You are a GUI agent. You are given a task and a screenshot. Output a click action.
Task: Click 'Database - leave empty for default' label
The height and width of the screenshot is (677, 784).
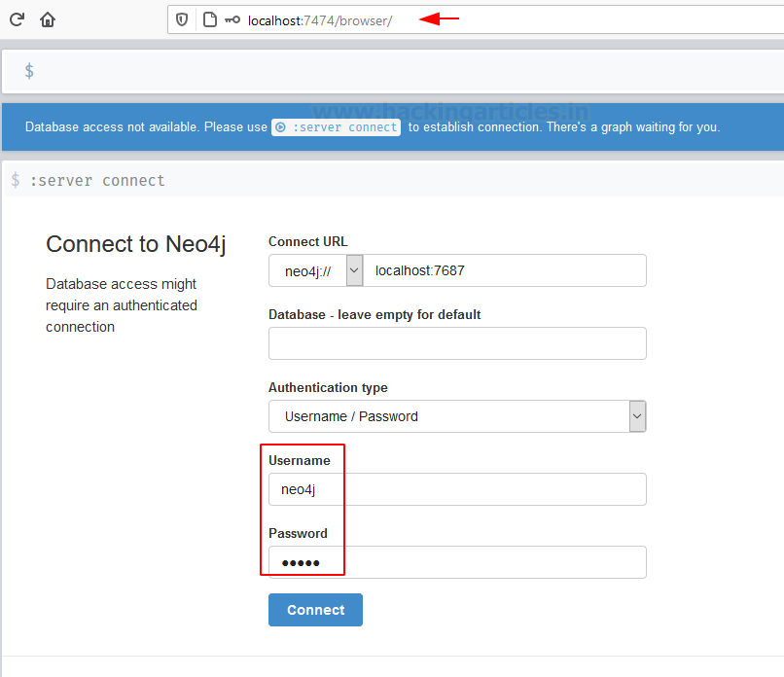[x=374, y=314]
